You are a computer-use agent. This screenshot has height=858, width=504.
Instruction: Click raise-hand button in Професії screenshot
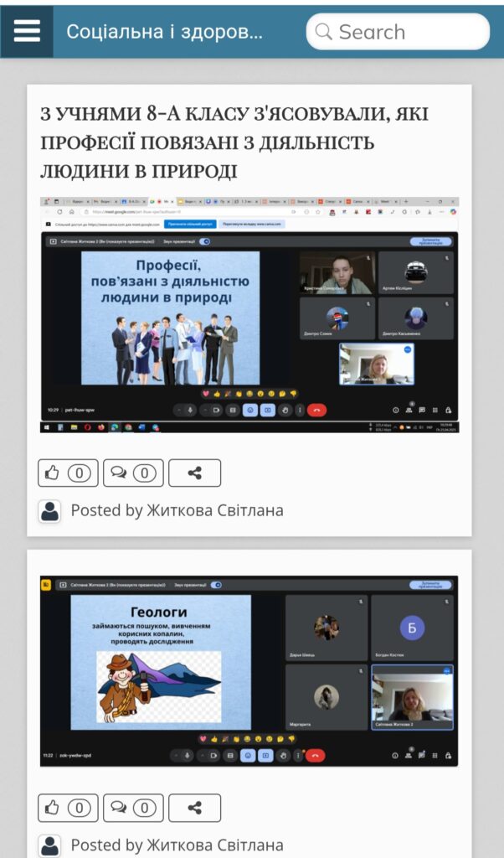[x=285, y=410]
